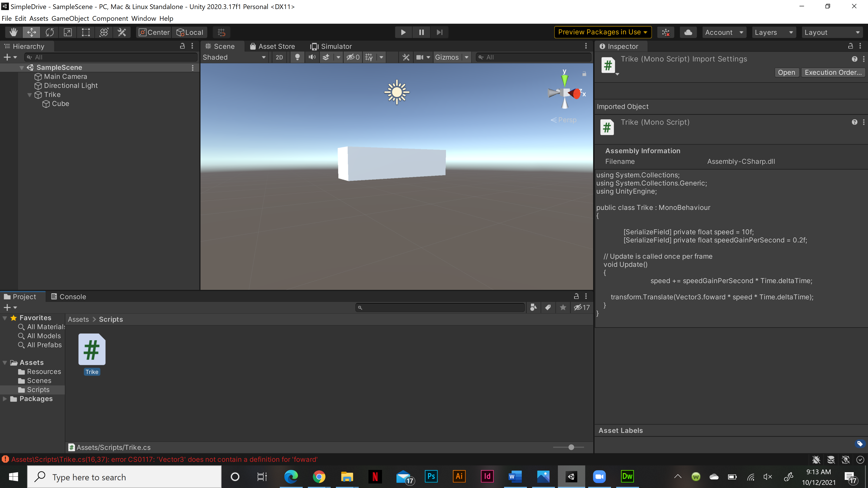Pause the game playback
868x488 pixels.
tap(421, 32)
